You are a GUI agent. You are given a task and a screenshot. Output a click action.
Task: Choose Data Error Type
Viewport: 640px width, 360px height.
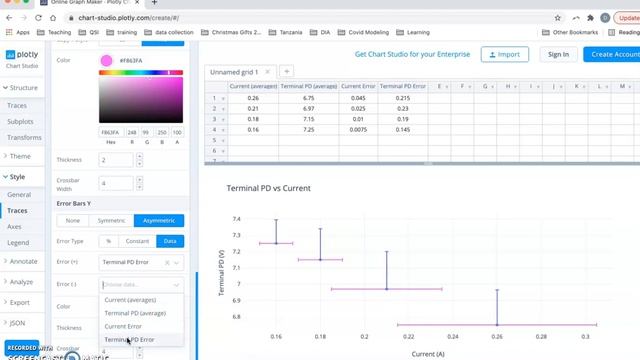170,241
